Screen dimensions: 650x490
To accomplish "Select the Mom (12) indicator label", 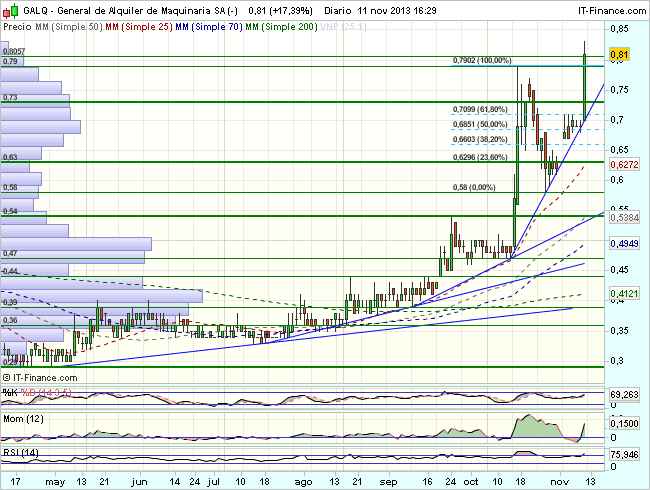I will 23,419.
